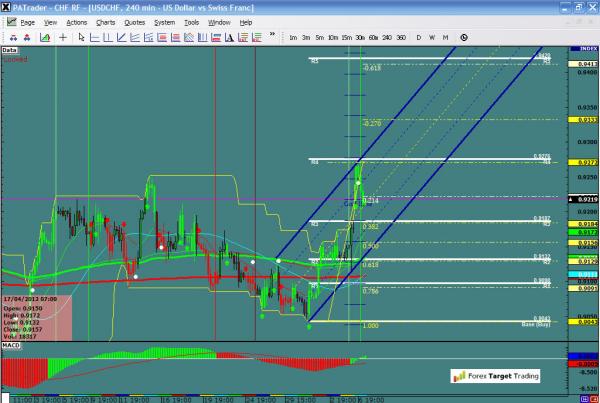Click the yellow 0.9333 price label

coord(587,119)
